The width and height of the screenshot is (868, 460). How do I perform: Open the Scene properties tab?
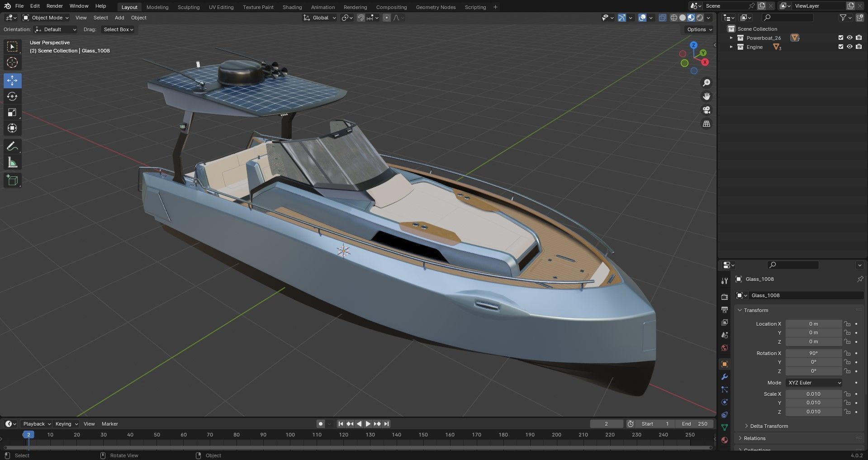pyautogui.click(x=724, y=335)
